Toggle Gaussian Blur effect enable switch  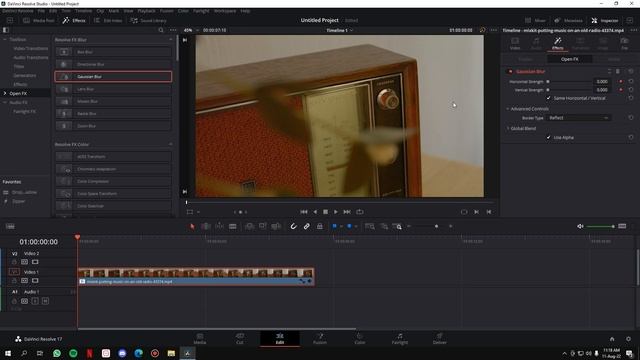(x=510, y=71)
